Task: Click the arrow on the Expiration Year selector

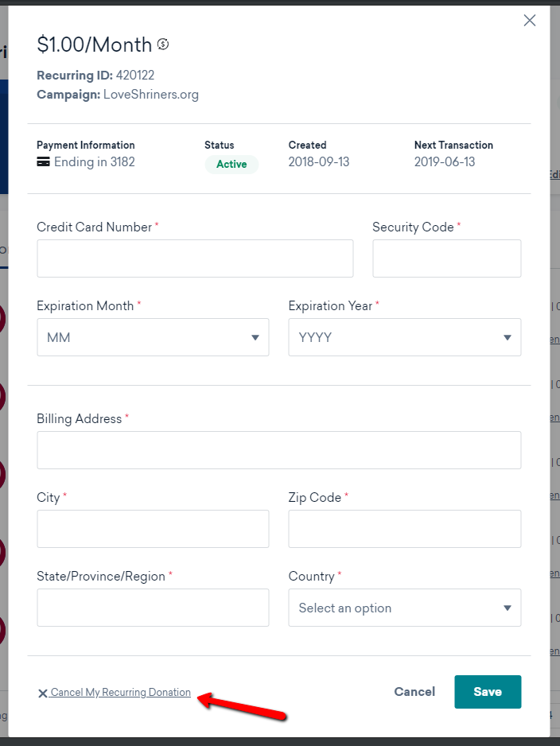Action: point(507,337)
